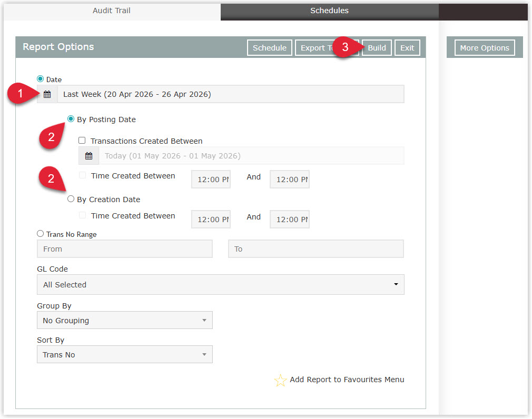Focus the Trans No To field
This screenshot has width=532, height=419.
click(316, 249)
